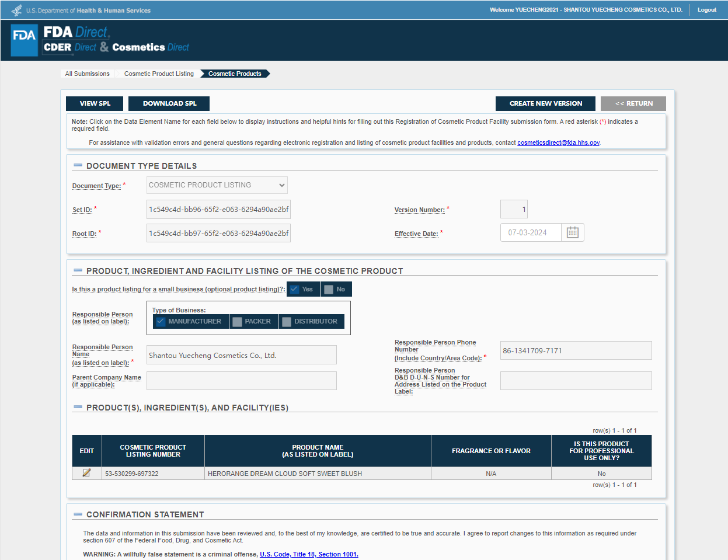This screenshot has height=560, width=728.
Task: Click the View SPL button
Action: (x=95, y=103)
